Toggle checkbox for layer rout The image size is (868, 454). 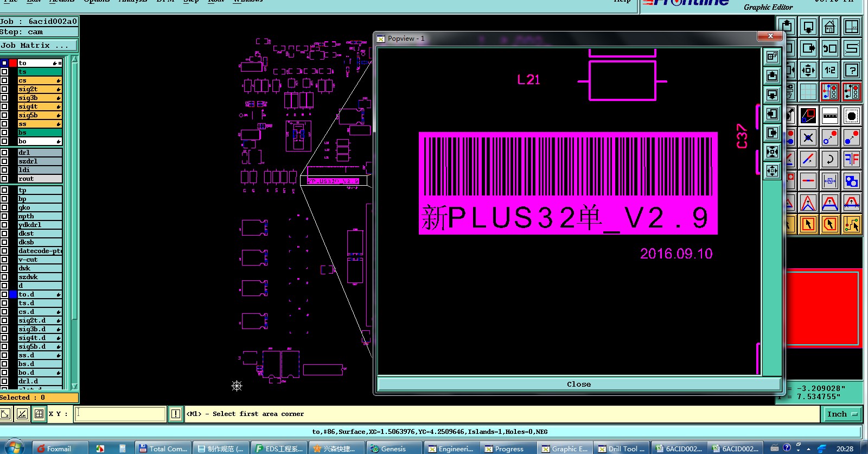[x=4, y=179]
